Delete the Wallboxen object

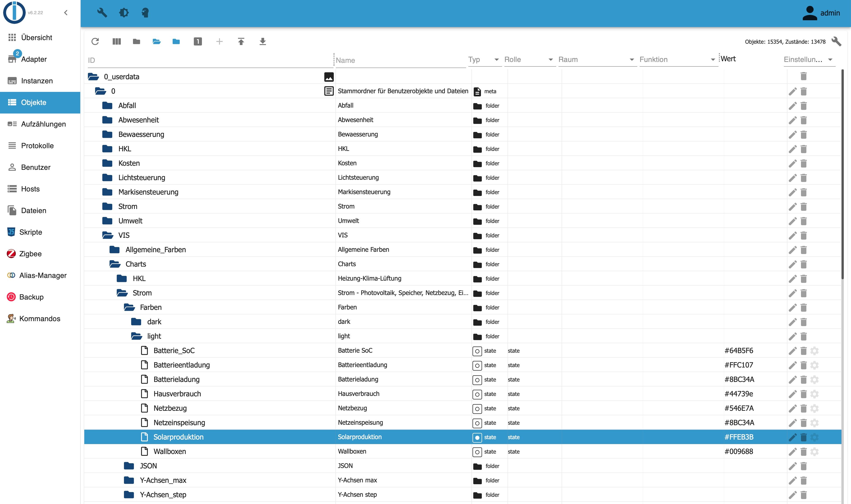coord(803,452)
